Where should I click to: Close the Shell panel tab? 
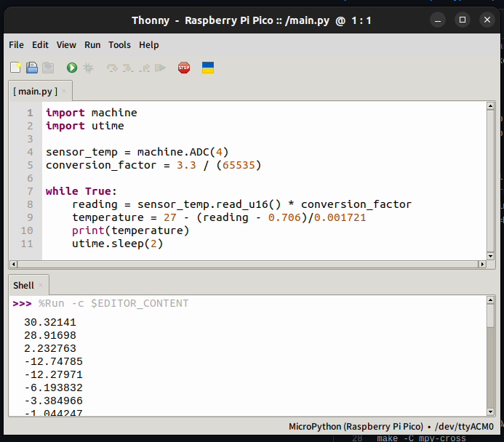click(41, 285)
